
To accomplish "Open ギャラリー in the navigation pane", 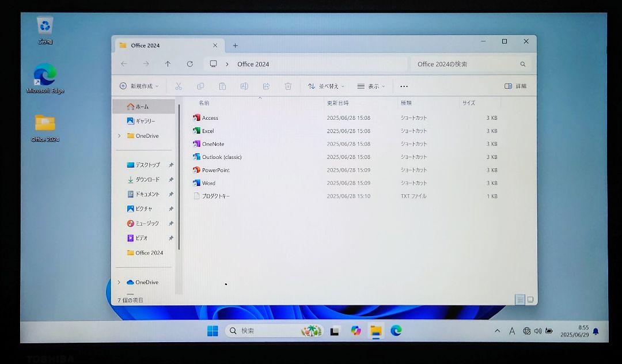I will click(x=144, y=122).
